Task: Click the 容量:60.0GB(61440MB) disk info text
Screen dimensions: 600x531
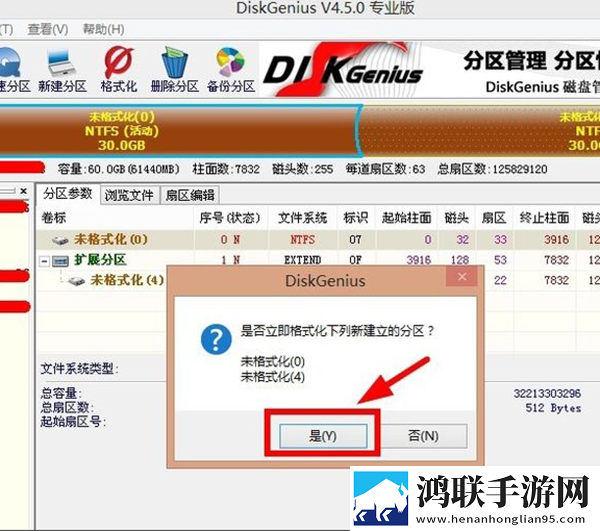Action: (x=119, y=169)
